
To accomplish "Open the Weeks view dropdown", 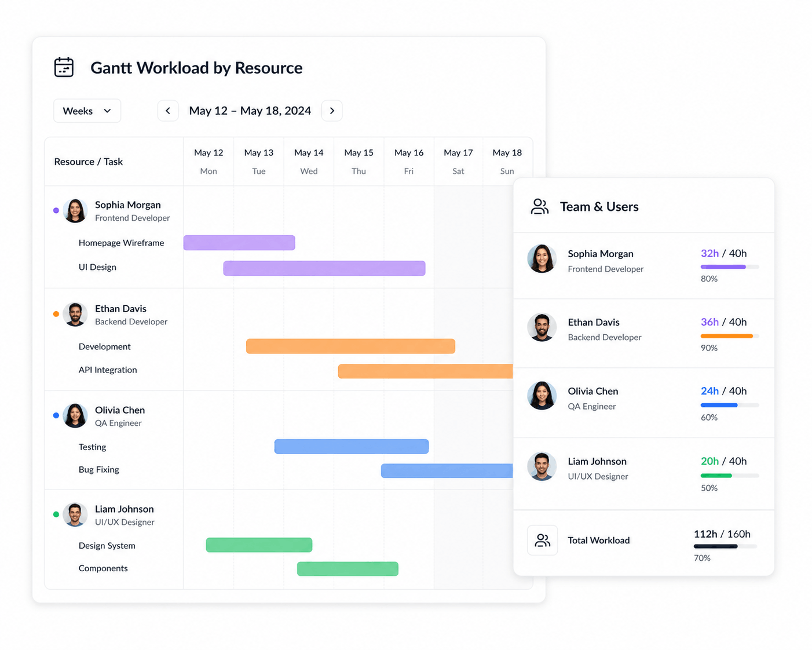I will [87, 111].
